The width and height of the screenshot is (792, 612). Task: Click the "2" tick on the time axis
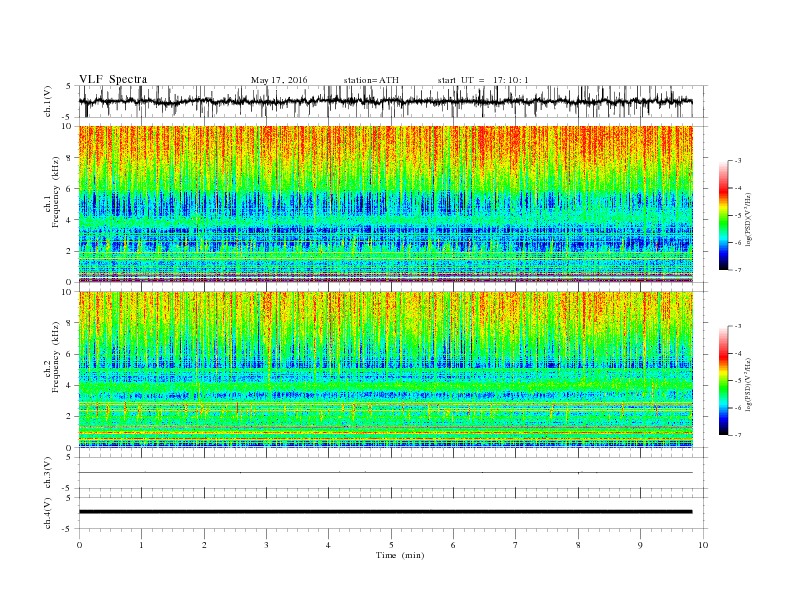204,545
